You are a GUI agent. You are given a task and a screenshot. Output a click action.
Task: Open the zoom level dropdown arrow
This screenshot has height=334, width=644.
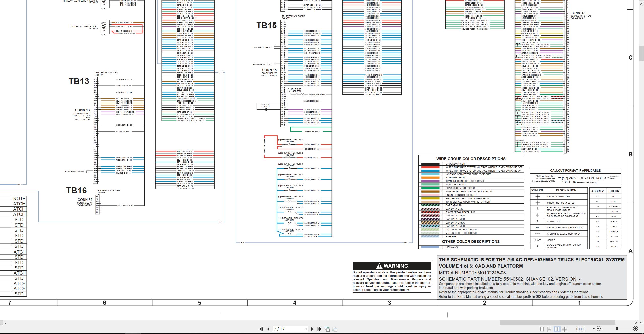pos(594,329)
